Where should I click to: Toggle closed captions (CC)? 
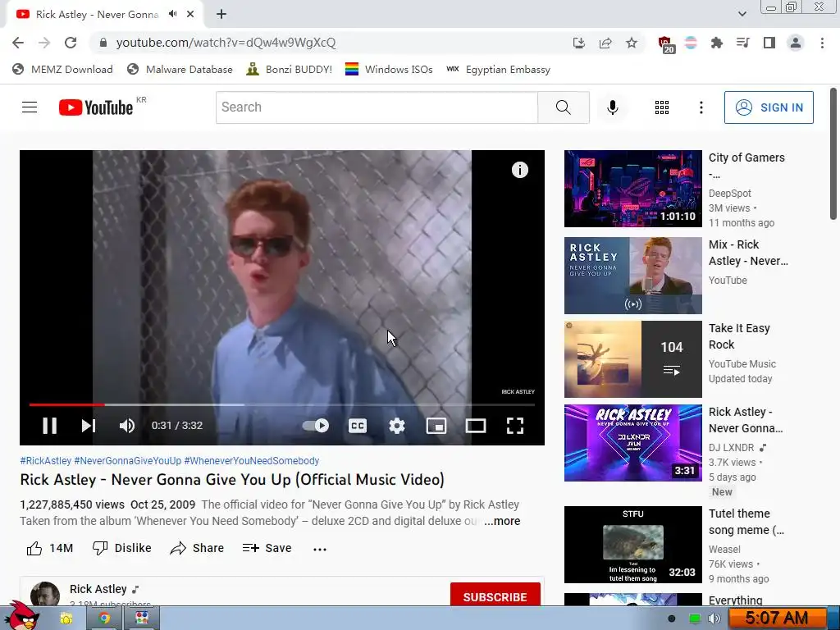(x=358, y=426)
